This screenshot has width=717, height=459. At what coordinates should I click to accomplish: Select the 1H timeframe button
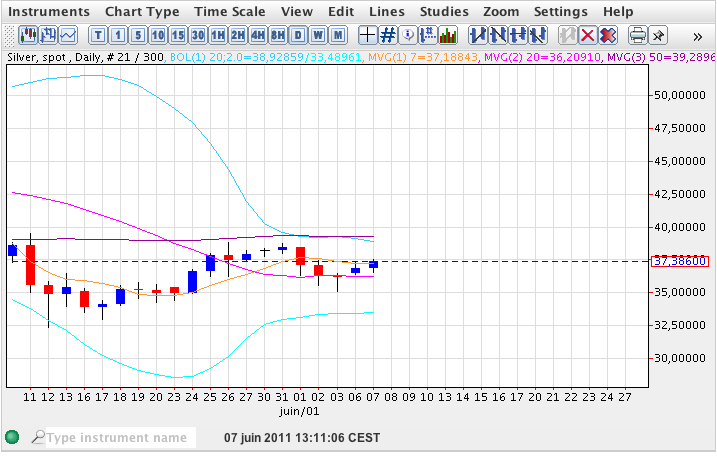(218, 35)
